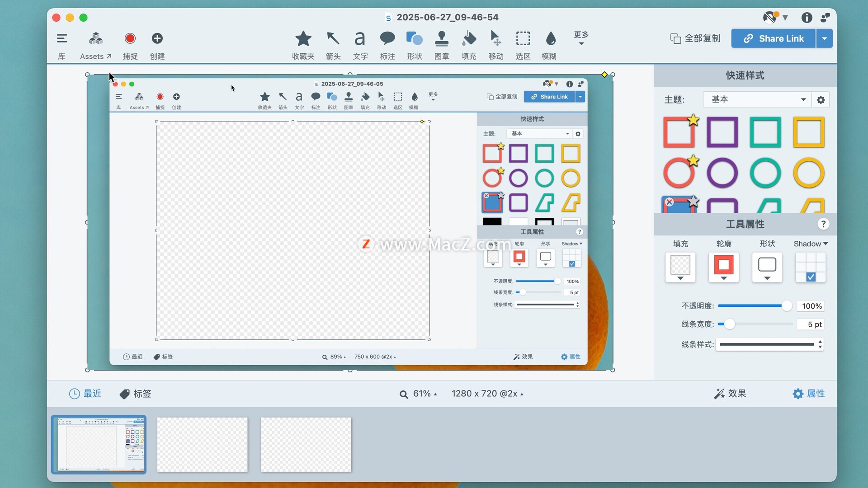Open the Library sidebar hamburger icon

[62, 38]
